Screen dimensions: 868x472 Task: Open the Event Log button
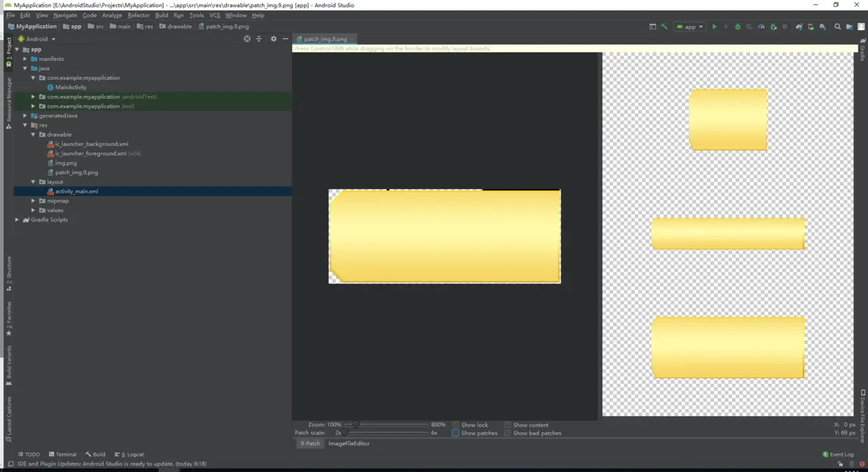click(x=838, y=454)
